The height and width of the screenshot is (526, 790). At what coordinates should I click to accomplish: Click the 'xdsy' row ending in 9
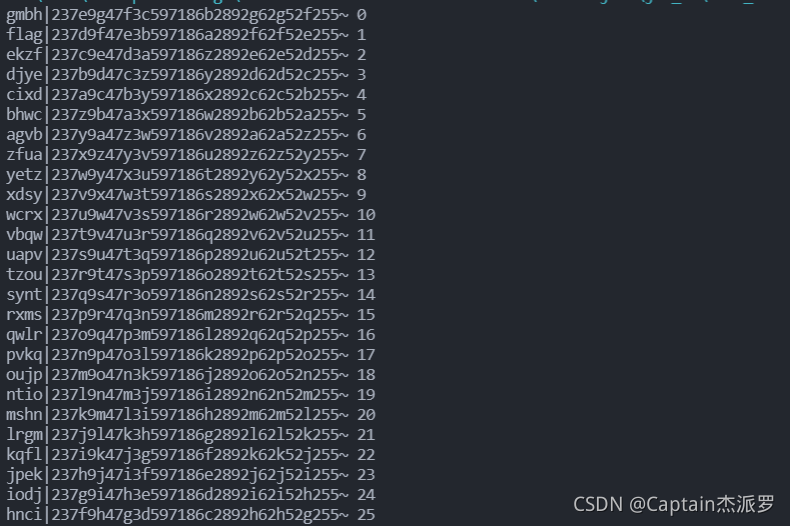pyautogui.click(x=186, y=194)
